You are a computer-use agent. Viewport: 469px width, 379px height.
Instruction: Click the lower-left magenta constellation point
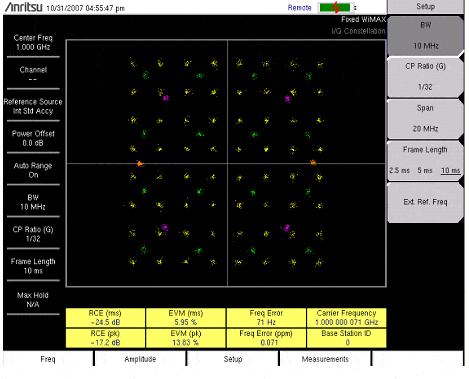pyautogui.click(x=164, y=227)
